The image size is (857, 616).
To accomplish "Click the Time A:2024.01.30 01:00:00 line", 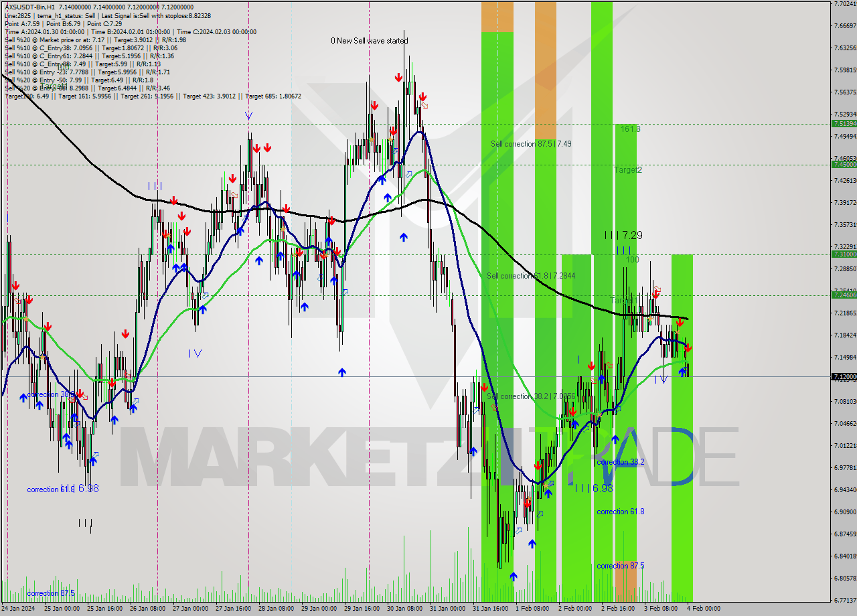I will coord(131,31).
